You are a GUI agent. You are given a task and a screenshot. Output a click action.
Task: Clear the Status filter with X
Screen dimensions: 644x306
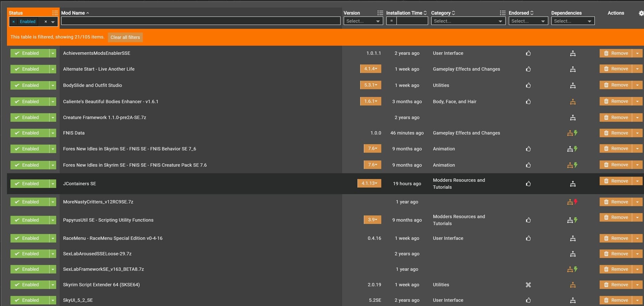point(46,22)
